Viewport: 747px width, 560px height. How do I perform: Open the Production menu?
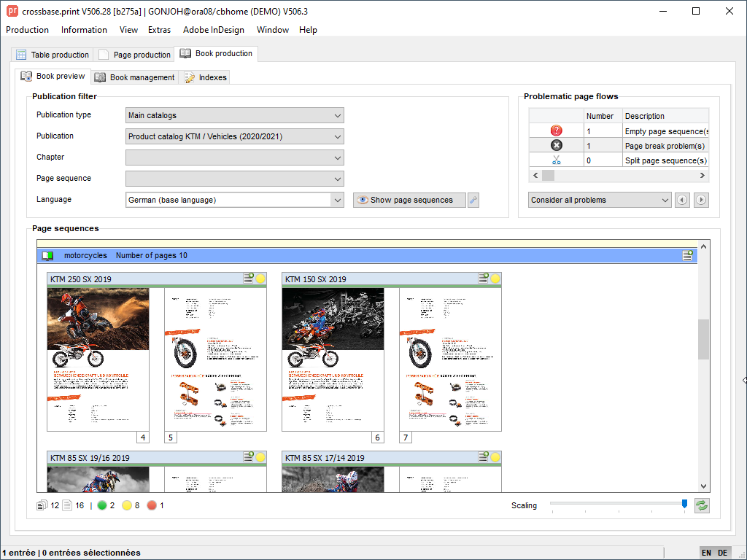click(x=27, y=29)
